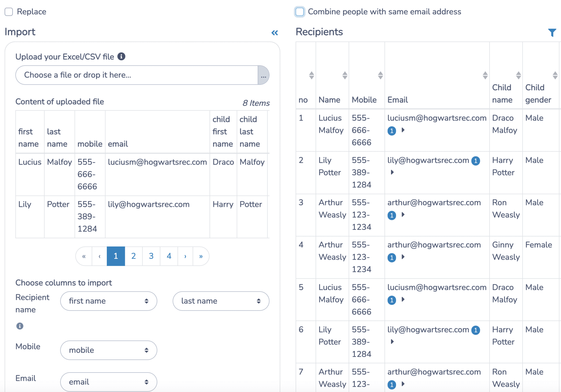The image size is (561, 392).
Task: Open the last name column dropdown
Action: click(221, 301)
